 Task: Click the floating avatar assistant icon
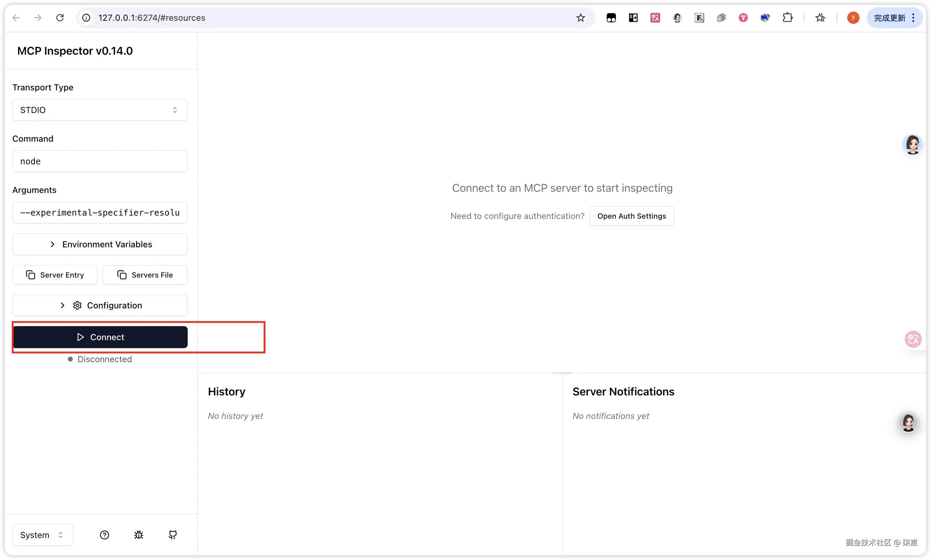[x=912, y=144]
